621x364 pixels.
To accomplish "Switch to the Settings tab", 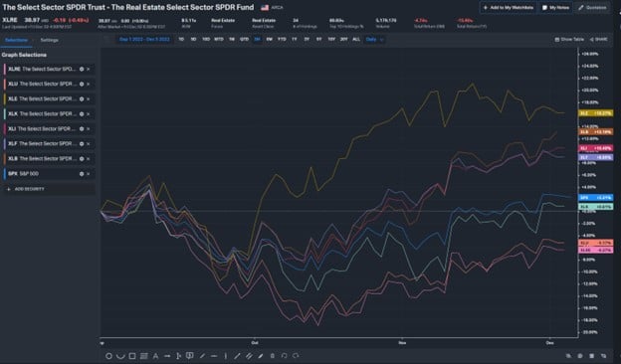I will pyautogui.click(x=49, y=40).
